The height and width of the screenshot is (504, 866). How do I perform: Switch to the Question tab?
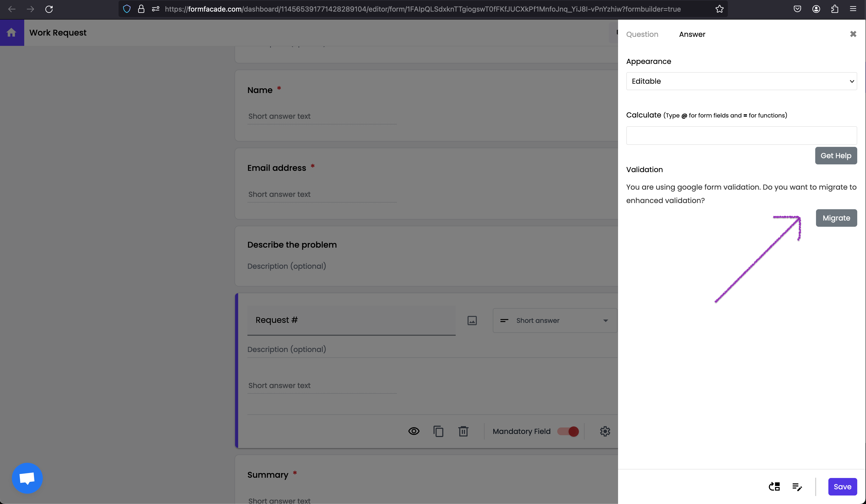click(x=642, y=34)
